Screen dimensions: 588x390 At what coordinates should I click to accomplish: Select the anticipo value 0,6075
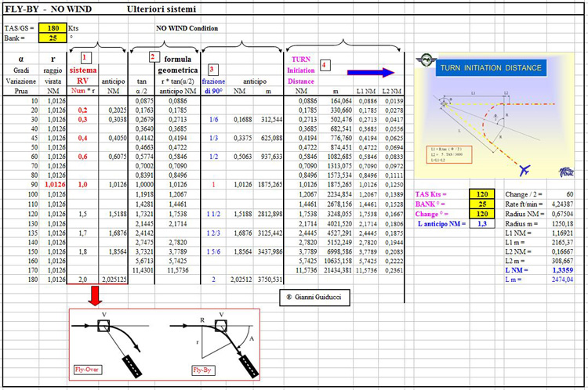coord(118,157)
